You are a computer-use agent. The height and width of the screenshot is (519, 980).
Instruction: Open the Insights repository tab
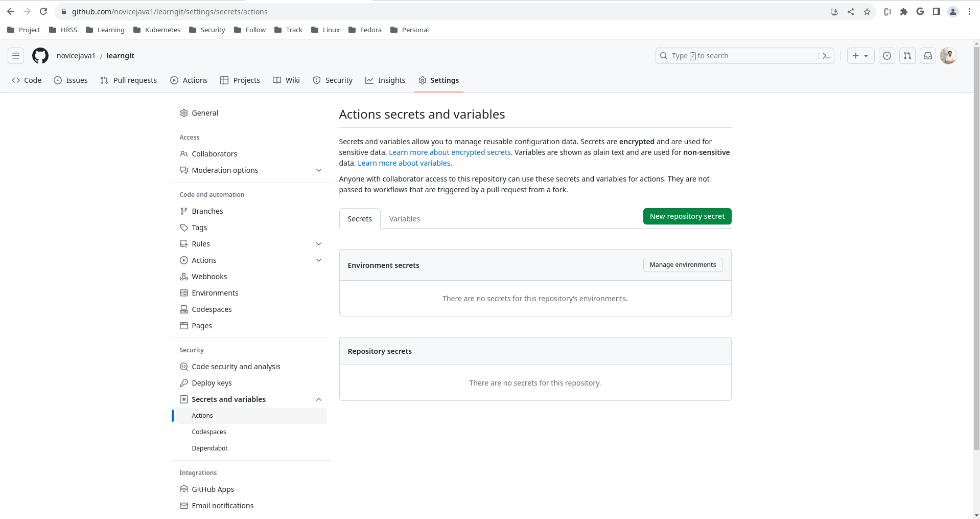pyautogui.click(x=385, y=80)
